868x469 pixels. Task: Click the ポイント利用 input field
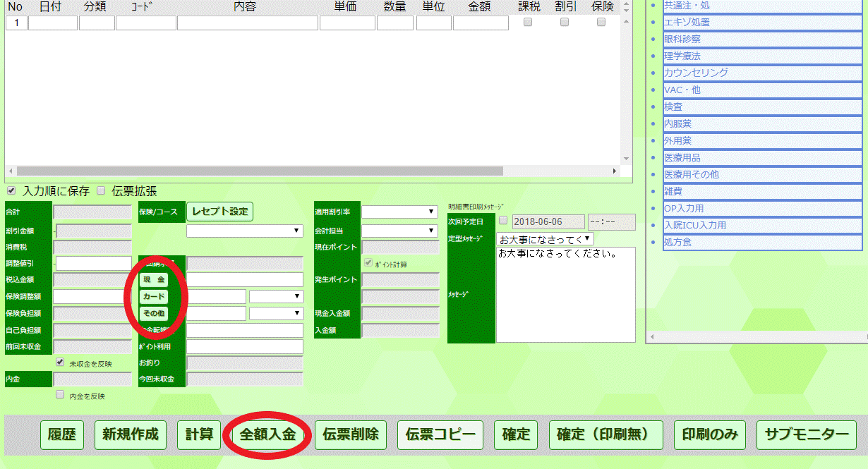point(245,347)
